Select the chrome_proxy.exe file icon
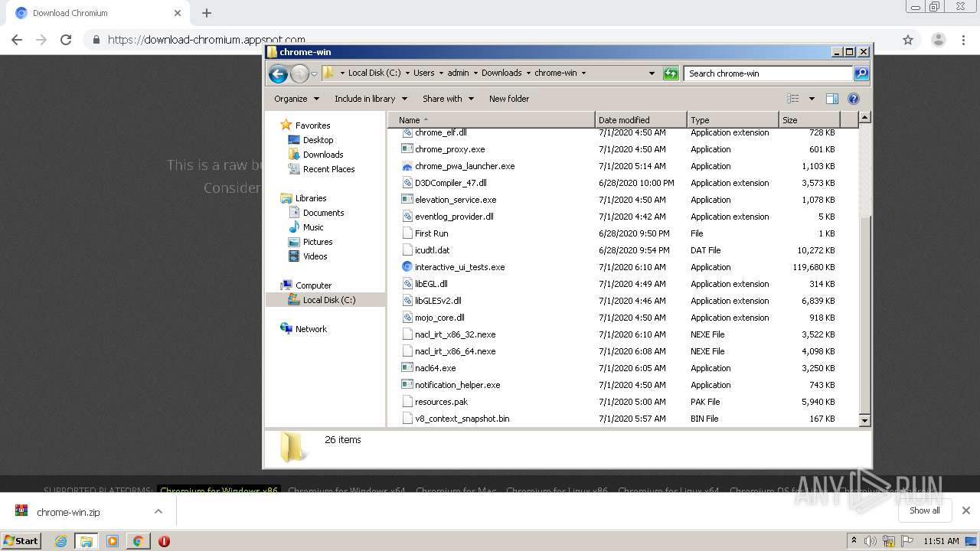The image size is (980, 551). (407, 149)
